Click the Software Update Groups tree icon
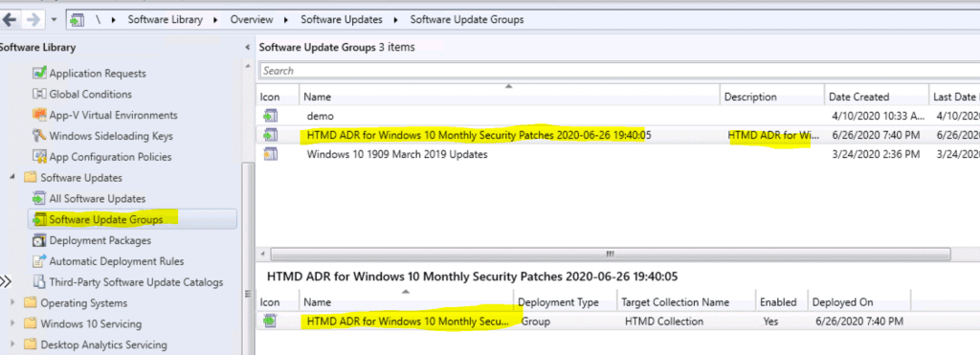The image size is (980, 355). coord(39,219)
